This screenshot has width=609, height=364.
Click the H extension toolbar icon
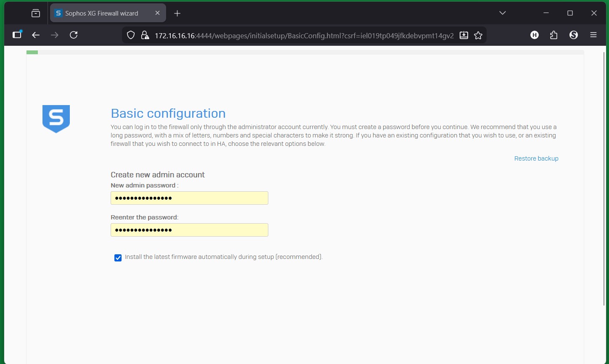(535, 35)
